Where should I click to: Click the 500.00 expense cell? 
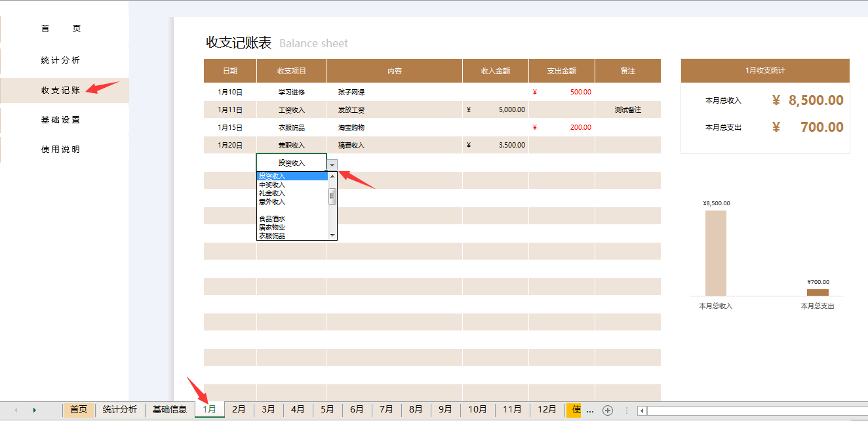[562, 92]
